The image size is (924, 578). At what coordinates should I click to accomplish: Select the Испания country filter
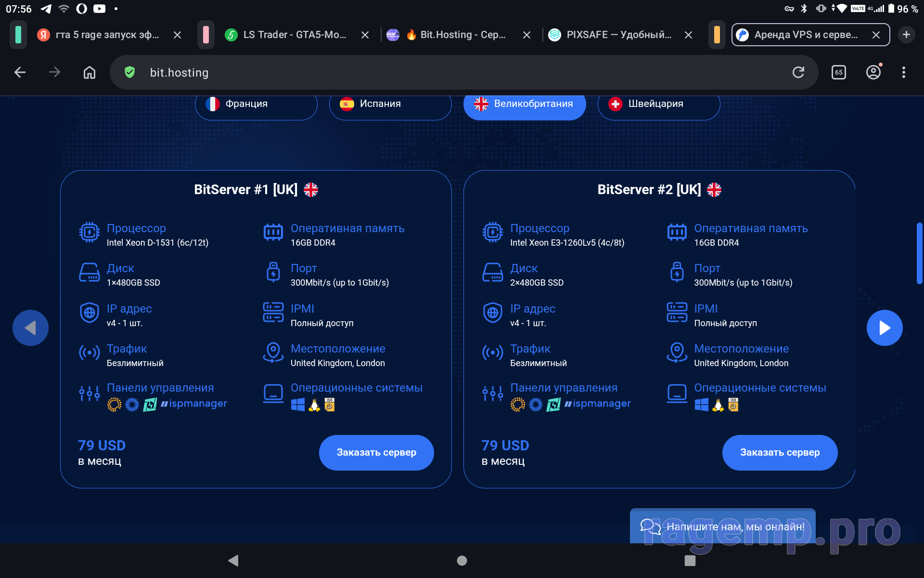pos(390,104)
